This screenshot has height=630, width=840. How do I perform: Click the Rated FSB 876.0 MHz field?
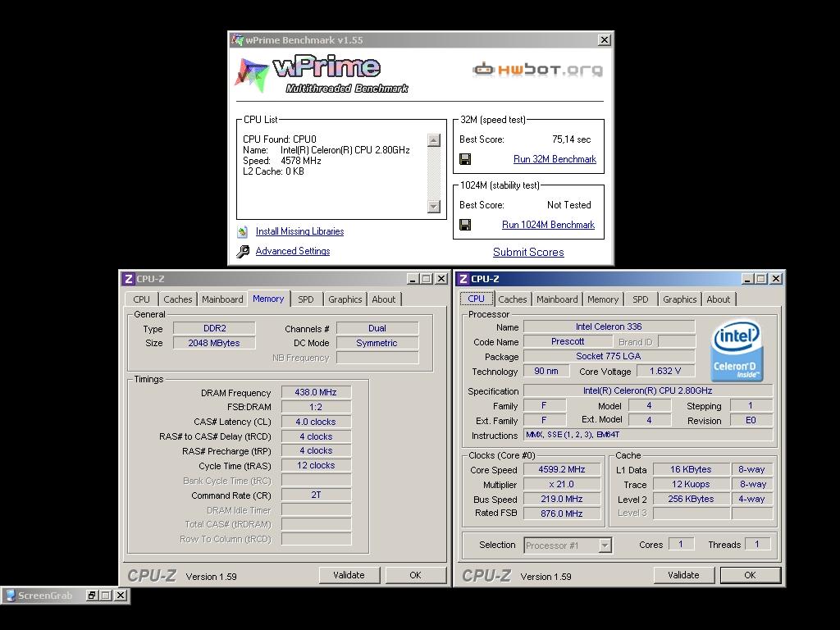(561, 514)
